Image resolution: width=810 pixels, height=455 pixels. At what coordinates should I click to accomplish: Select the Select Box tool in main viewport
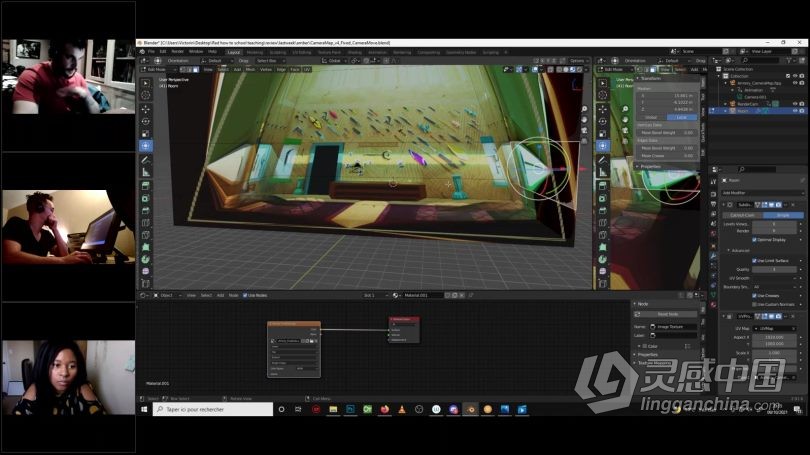146,83
